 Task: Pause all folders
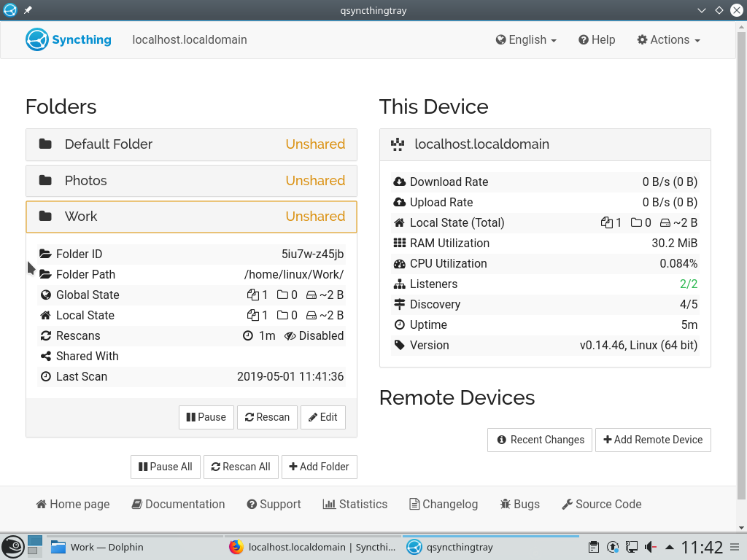165,467
